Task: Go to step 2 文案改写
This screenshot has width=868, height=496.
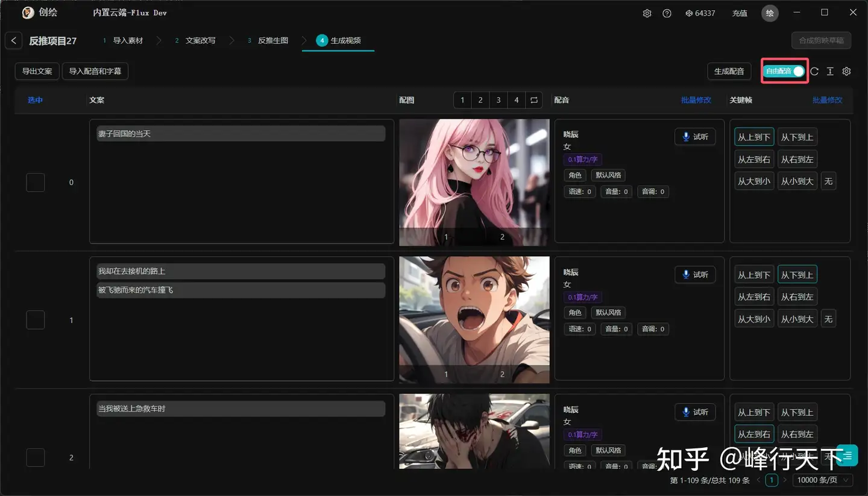Action: click(195, 40)
